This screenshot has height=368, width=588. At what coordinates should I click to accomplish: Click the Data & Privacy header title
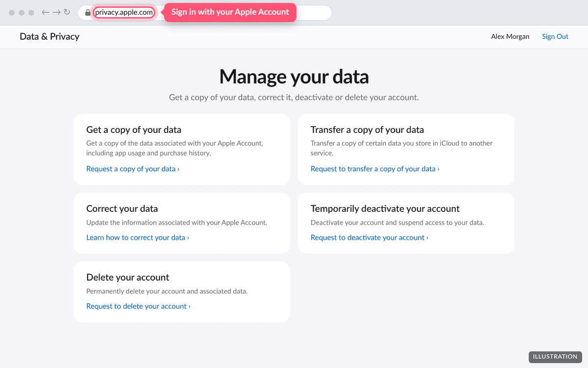click(49, 36)
